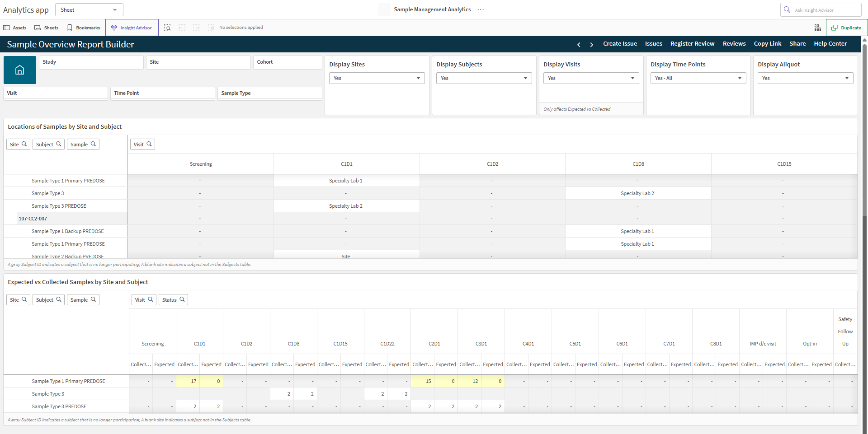This screenshot has width=868, height=434.
Task: Open the Issues link
Action: (653, 44)
